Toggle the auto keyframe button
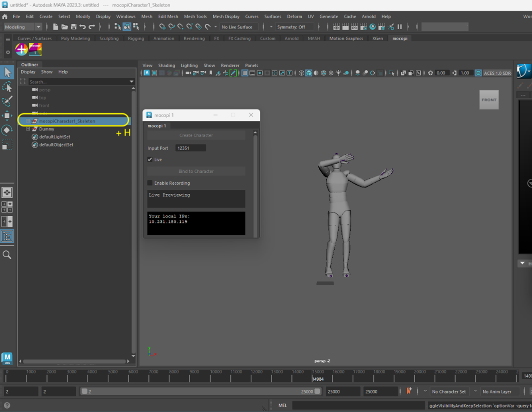 click(409, 391)
